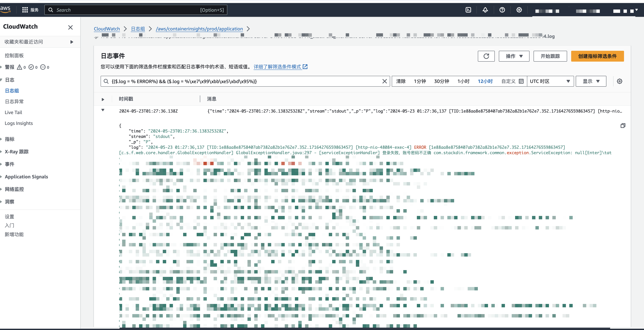Viewport: 644px width, 330px height.
Task: Open the top bar settings gear
Action: pyautogui.click(x=519, y=10)
